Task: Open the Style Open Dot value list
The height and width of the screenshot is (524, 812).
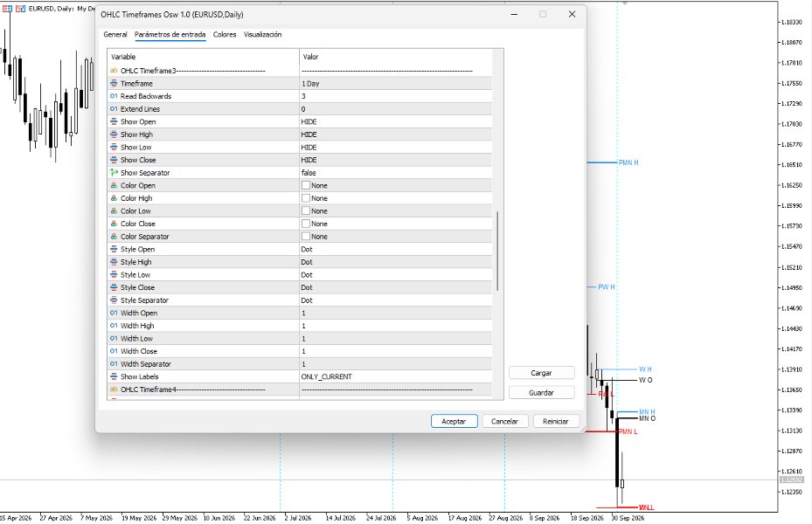Action: pos(396,249)
